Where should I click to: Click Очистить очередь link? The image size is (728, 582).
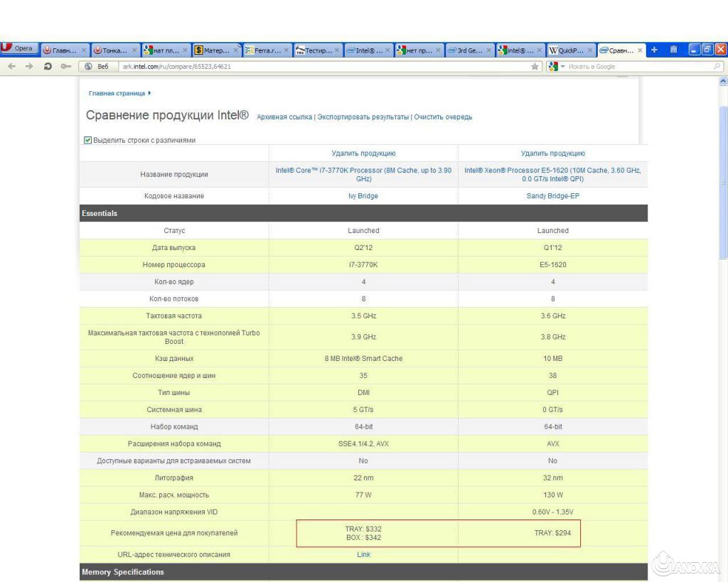click(443, 117)
